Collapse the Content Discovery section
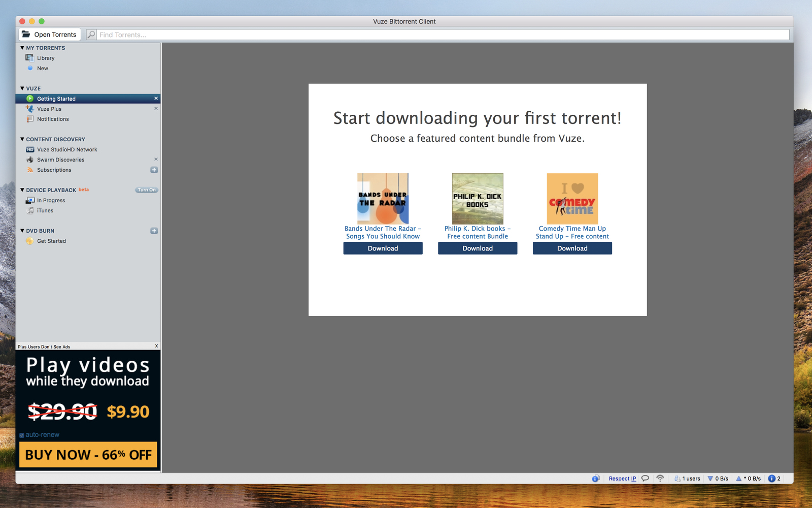 point(22,139)
